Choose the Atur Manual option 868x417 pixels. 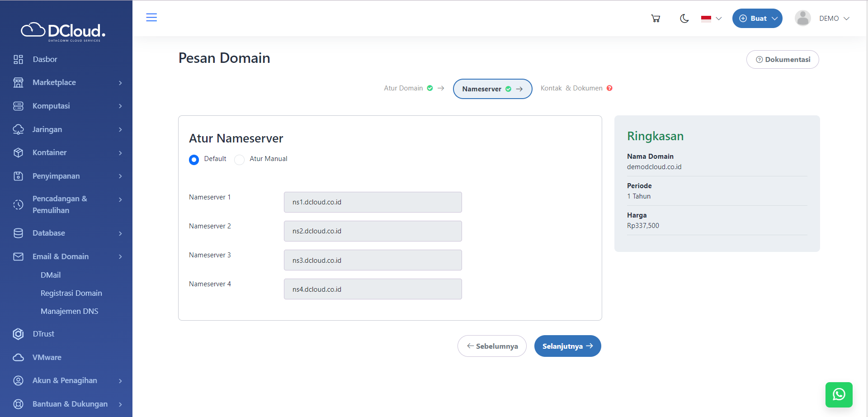point(239,160)
